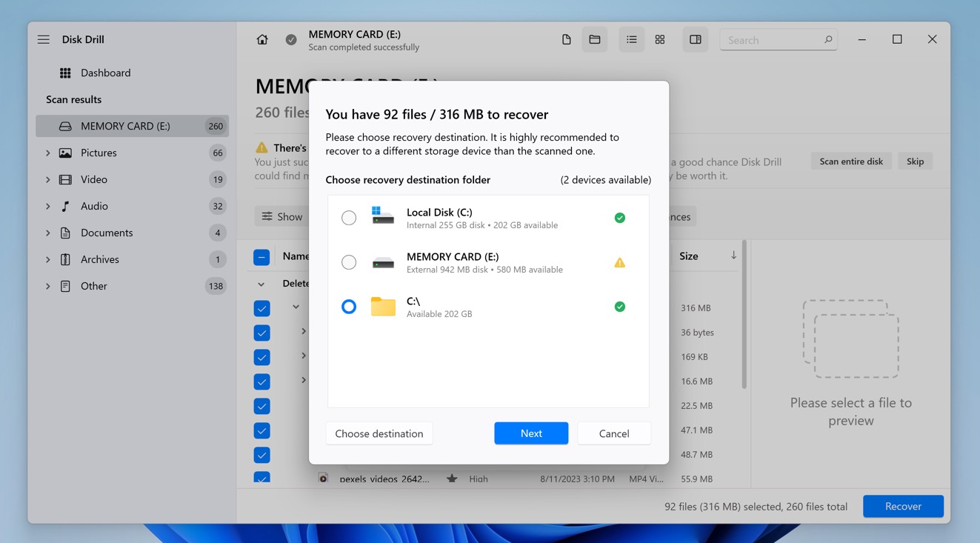Open Other results list
Screen dimensions: 980x543
point(132,286)
